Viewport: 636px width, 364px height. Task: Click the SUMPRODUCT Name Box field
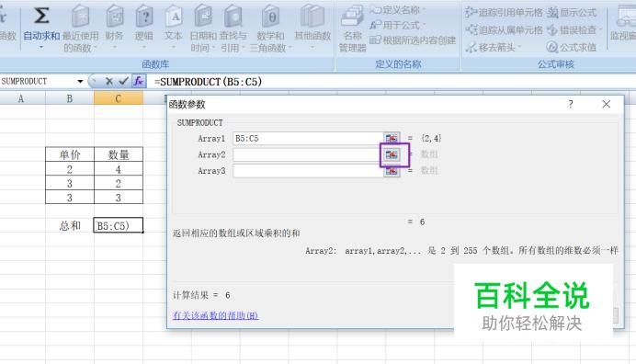point(38,81)
